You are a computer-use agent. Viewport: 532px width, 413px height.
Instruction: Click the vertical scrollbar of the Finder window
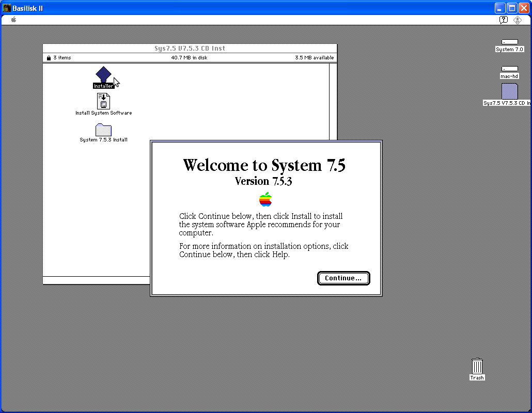click(333, 102)
